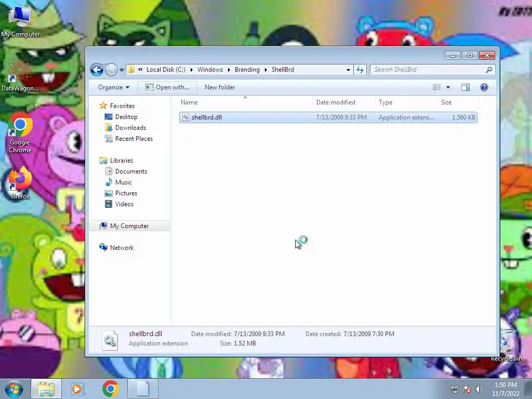Expand arrow after Windows breadcrumb

tap(229, 70)
